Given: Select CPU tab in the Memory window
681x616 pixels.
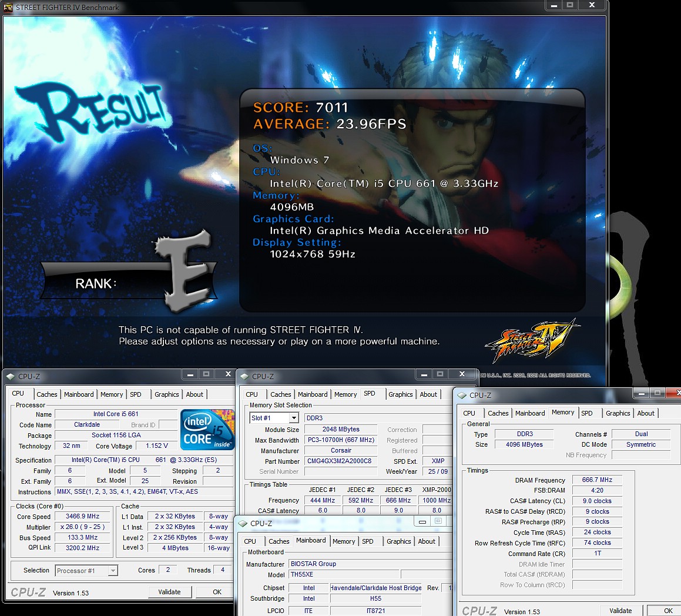Looking at the screenshot, I should [x=469, y=413].
